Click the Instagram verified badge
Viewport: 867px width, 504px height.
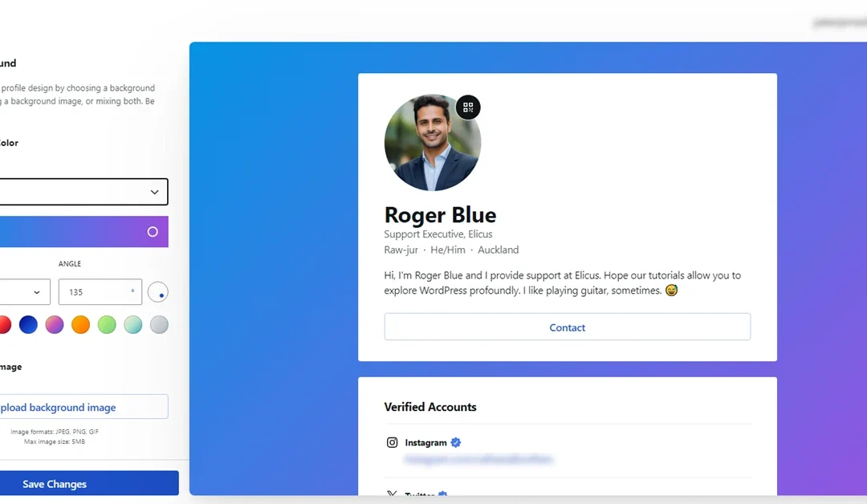[x=456, y=442]
